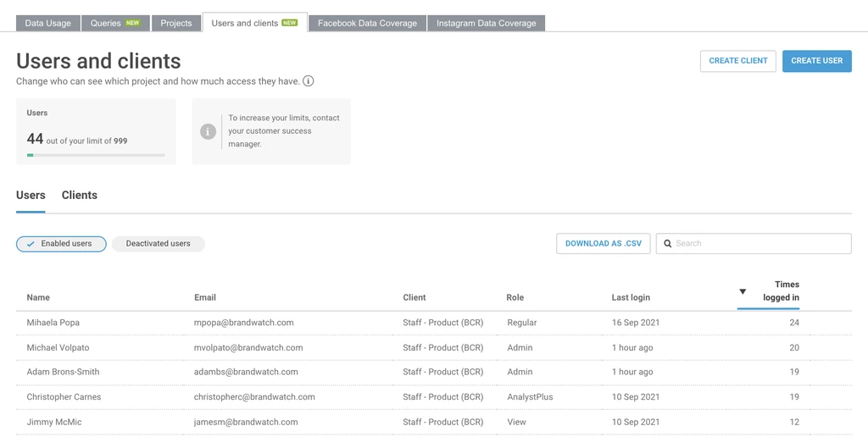Click the info icon beside the subtitle
Viewport: 868px width, 437px height.
[309, 81]
